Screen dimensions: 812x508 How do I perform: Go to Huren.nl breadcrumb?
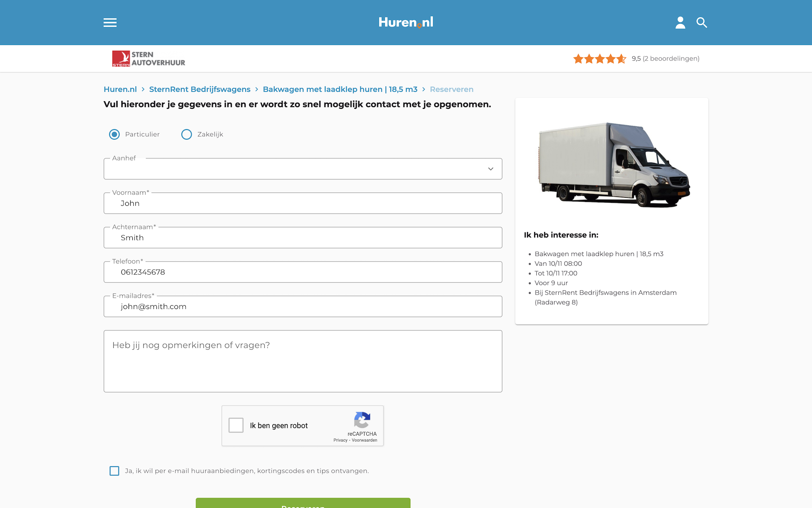click(x=120, y=89)
